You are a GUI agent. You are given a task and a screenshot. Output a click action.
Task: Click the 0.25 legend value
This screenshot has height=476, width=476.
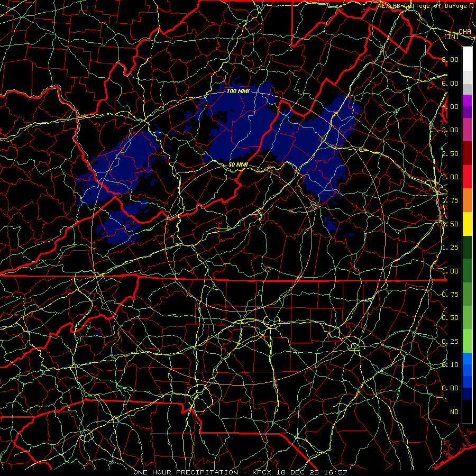tap(450, 342)
